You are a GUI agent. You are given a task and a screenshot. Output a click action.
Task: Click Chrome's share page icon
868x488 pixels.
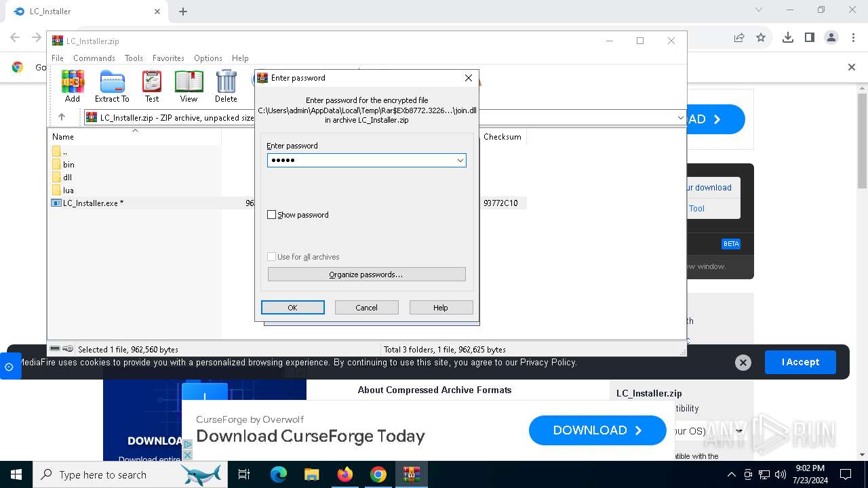click(x=739, y=38)
